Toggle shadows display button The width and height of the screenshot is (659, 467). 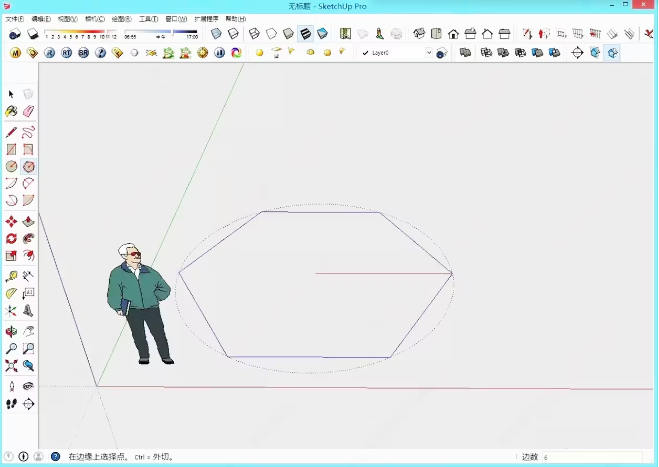pos(33,34)
